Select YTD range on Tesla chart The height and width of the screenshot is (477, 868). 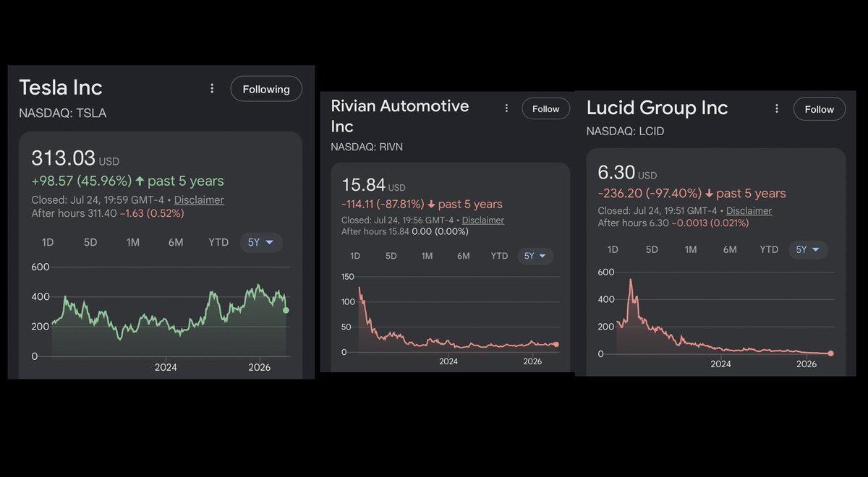pyautogui.click(x=218, y=242)
